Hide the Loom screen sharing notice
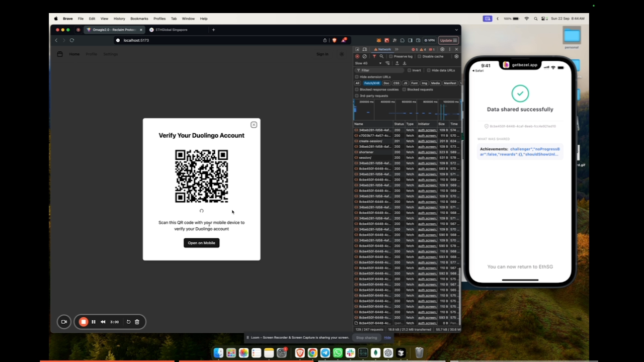Screen dimensions: 644x362 pos(387,337)
